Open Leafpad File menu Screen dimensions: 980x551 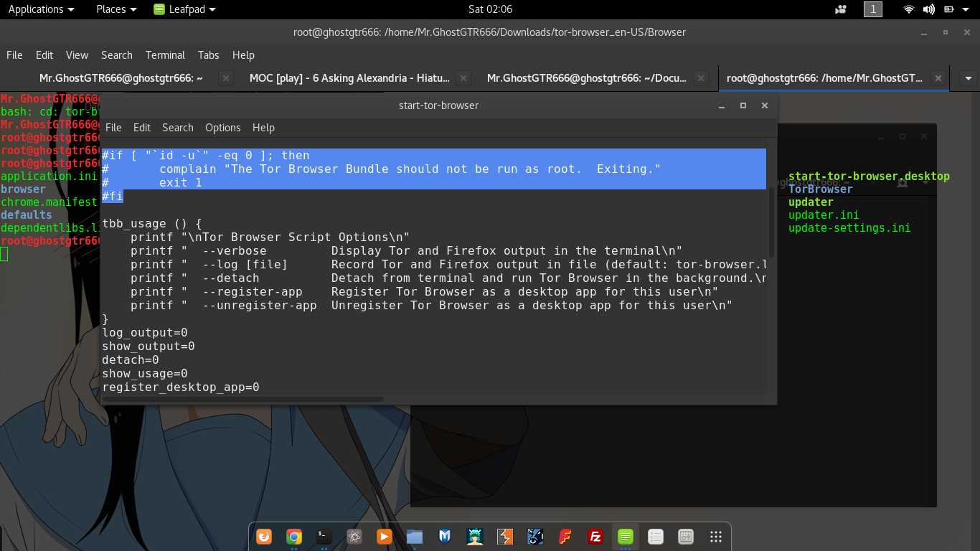point(113,128)
